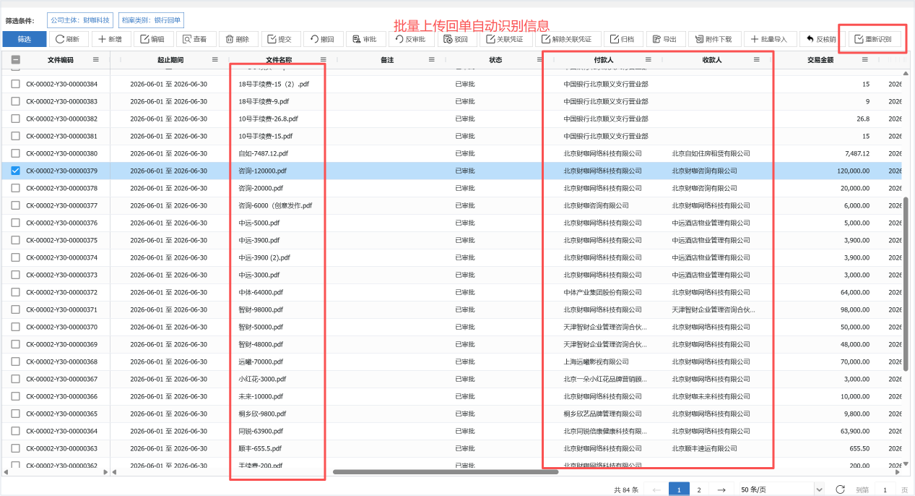Open 交易金额 column menu icon
915x496 pixels.
click(x=865, y=60)
